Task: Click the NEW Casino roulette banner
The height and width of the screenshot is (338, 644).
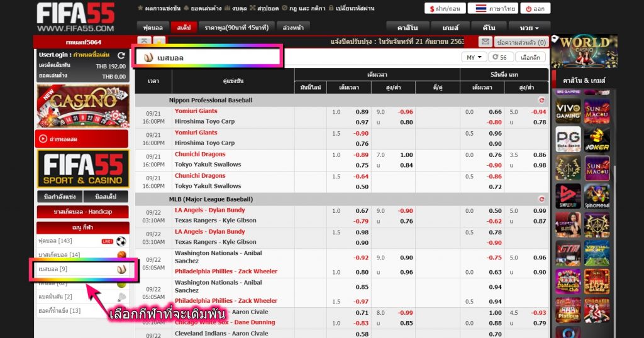Action: pos(83,106)
